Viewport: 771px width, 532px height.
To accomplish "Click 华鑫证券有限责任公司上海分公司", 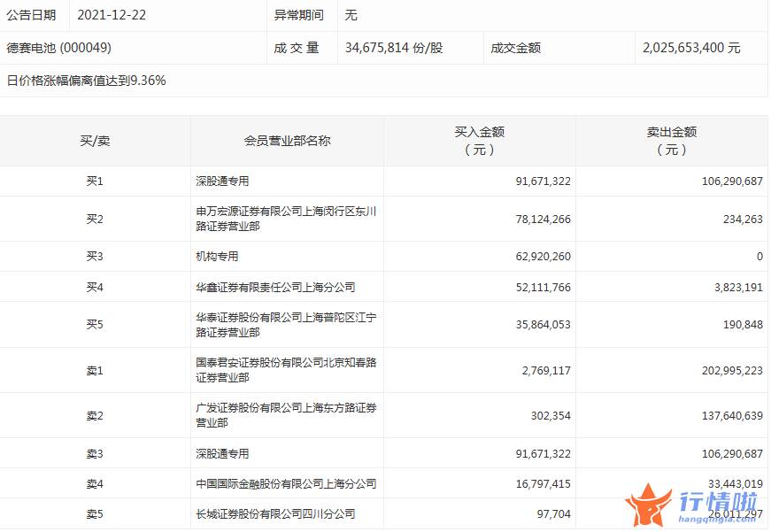I will 275,287.
